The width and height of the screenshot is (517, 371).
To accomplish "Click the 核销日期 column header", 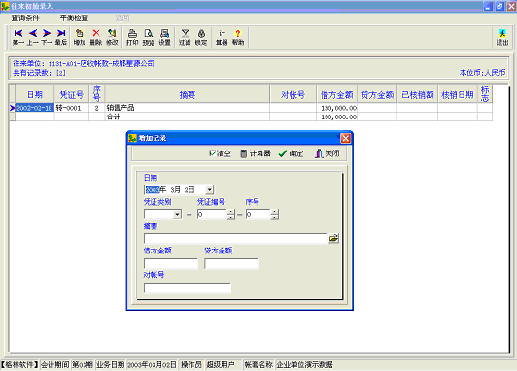I will [457, 95].
